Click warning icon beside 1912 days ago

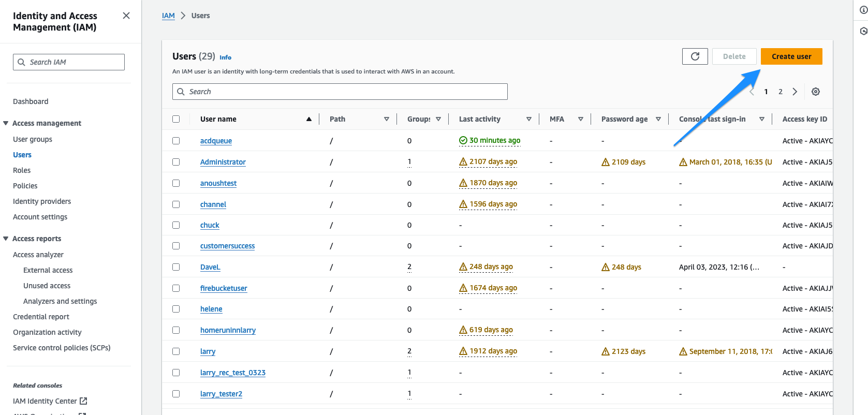click(463, 351)
